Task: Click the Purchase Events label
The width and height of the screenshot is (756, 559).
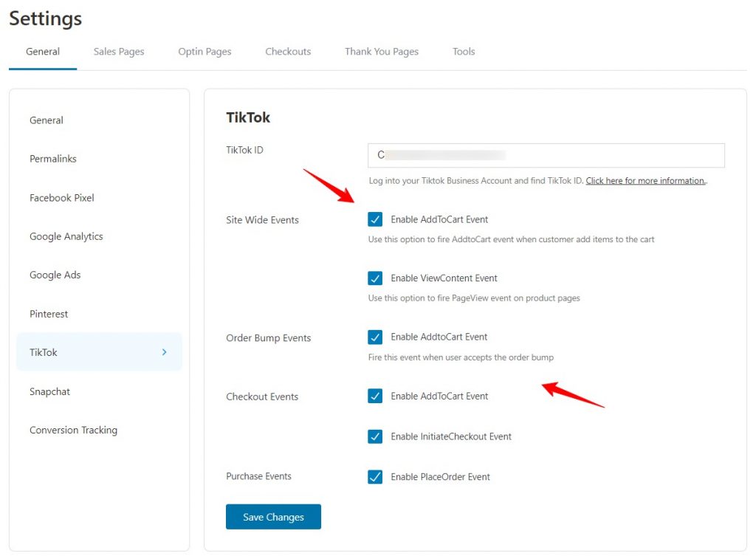Action: pyautogui.click(x=259, y=476)
